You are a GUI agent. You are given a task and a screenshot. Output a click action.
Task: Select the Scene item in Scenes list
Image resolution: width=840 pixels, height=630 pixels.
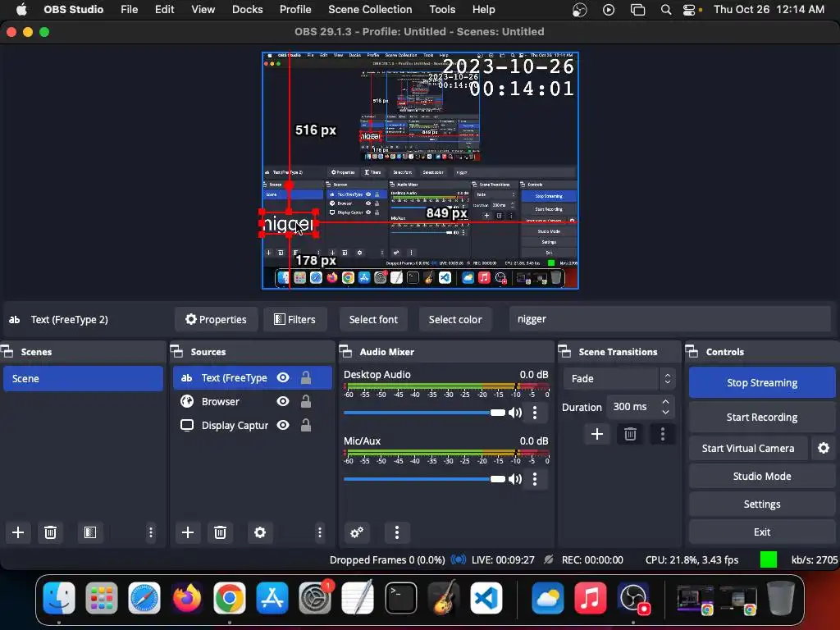pos(83,378)
